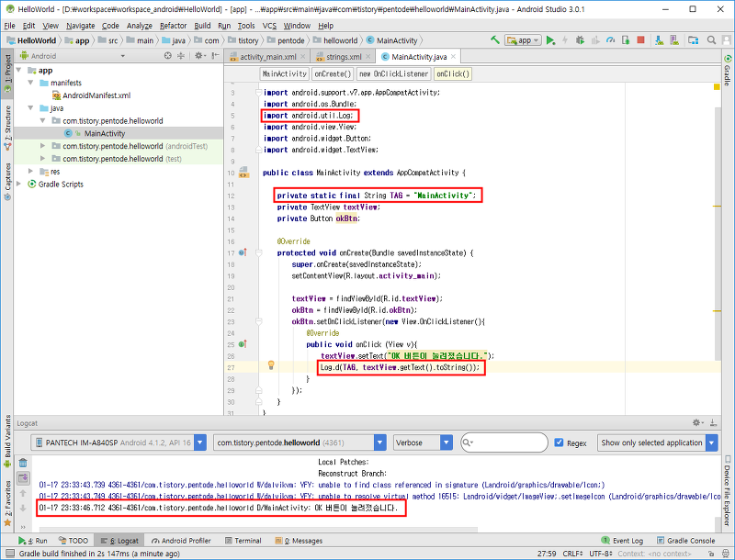Screen dimensions: 735x560
Task: Collapse the manifests folder
Action: click(x=31, y=83)
